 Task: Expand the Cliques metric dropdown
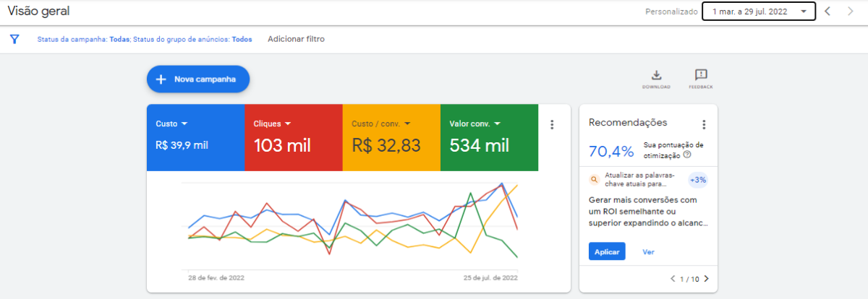coord(287,124)
